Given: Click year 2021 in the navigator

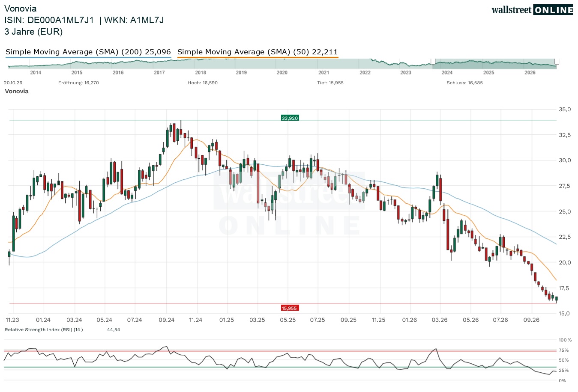Looking at the screenshot, I should [x=323, y=73].
